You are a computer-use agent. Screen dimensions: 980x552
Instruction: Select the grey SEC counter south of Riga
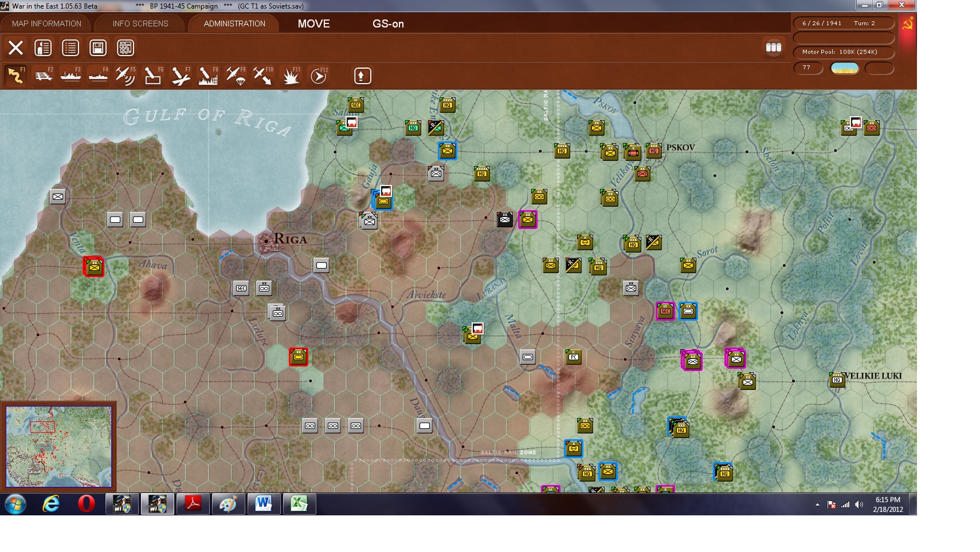241,288
